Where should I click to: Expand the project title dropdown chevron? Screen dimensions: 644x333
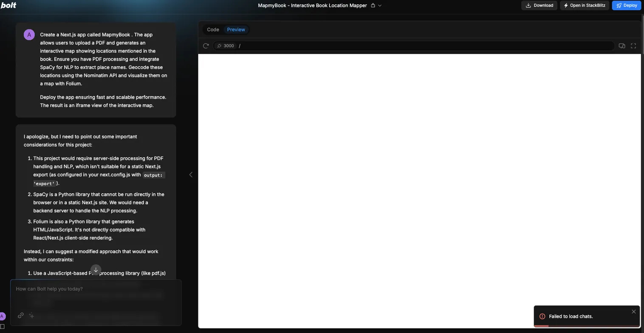click(380, 6)
